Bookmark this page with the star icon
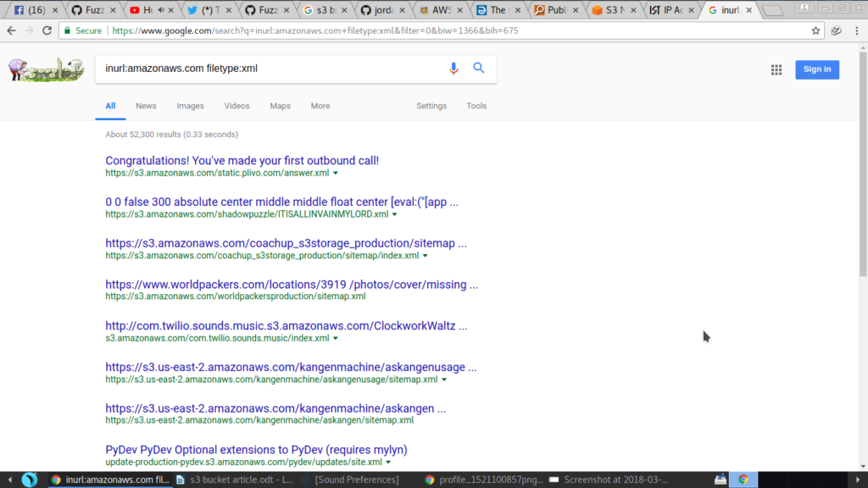Image resolution: width=868 pixels, height=488 pixels. (x=815, y=30)
